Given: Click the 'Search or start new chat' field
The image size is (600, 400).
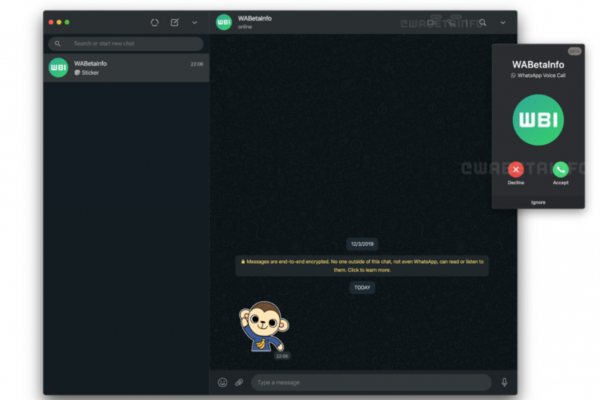Looking at the screenshot, I should [126, 44].
